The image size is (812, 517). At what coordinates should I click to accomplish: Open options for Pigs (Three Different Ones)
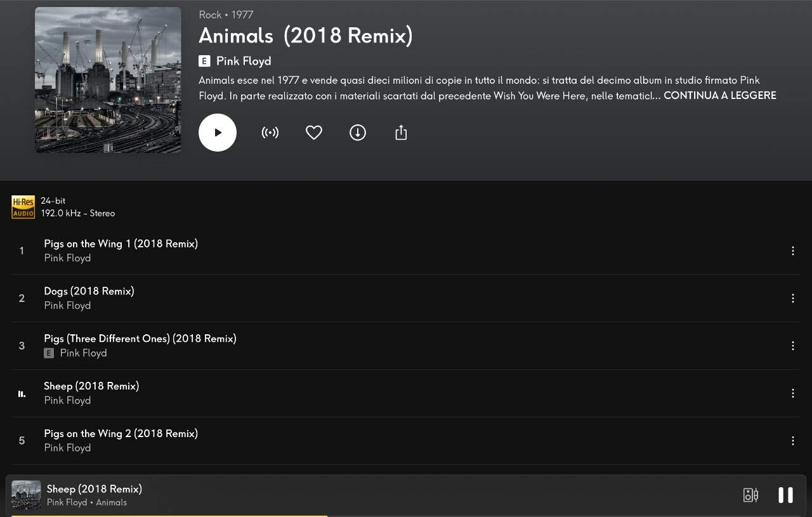click(x=792, y=346)
